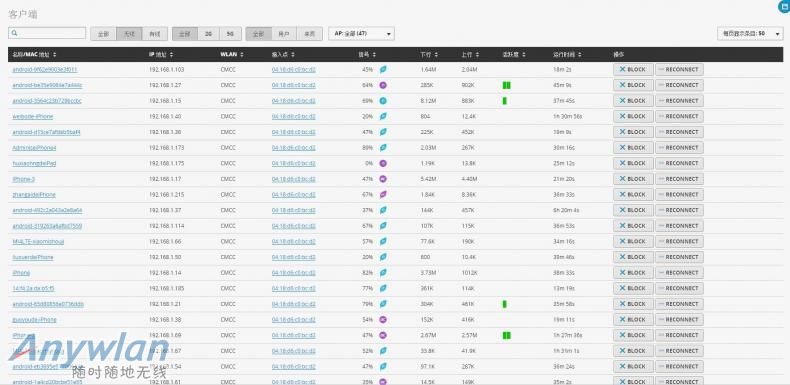Click the 4.40M upload value
The width and height of the screenshot is (790, 385).
coord(469,179)
